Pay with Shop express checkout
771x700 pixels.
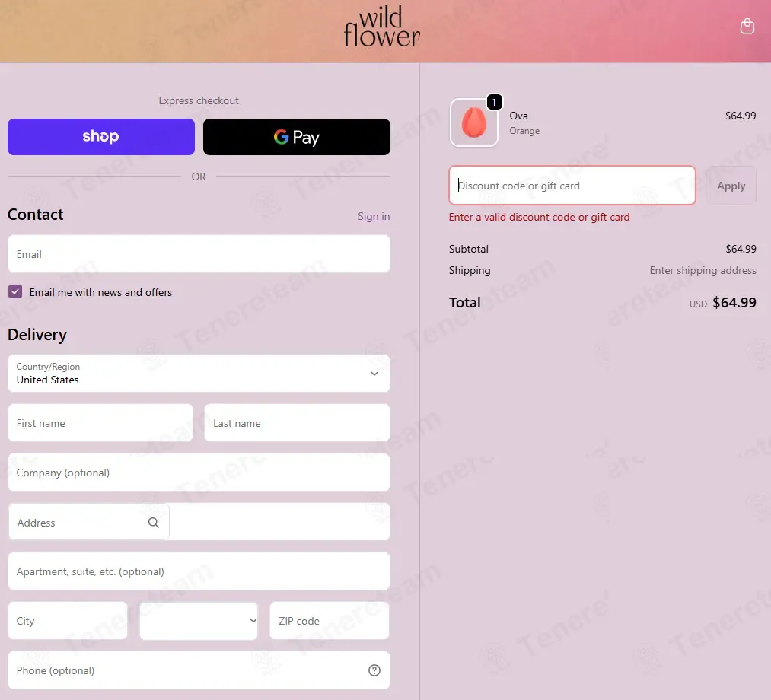(100, 137)
